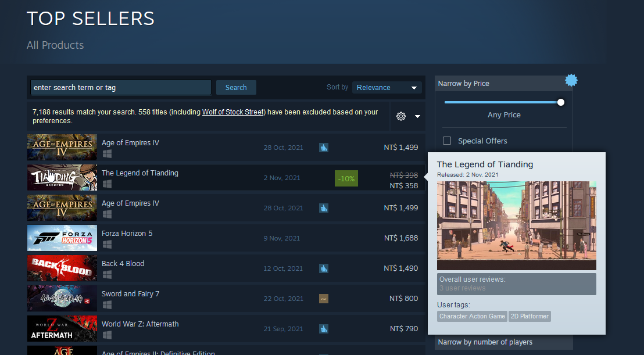The height and width of the screenshot is (355, 644).
Task: Click the Tianding capsule image in the results list
Action: point(62,178)
